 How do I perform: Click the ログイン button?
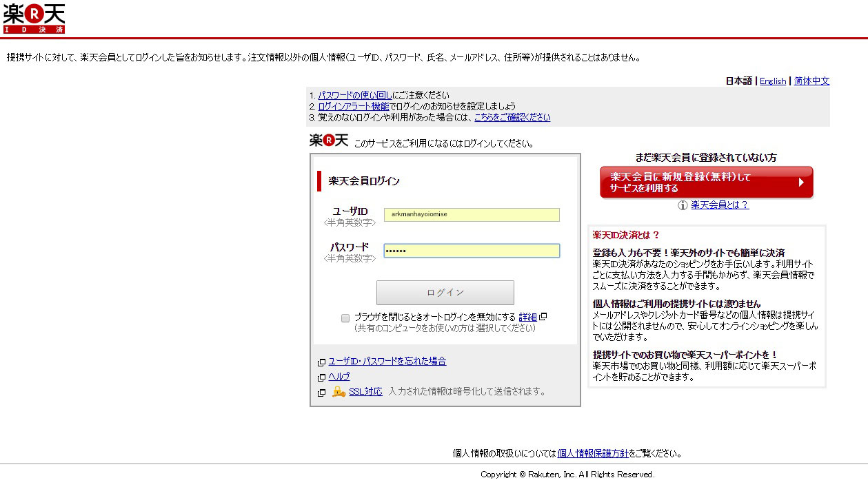pos(445,293)
